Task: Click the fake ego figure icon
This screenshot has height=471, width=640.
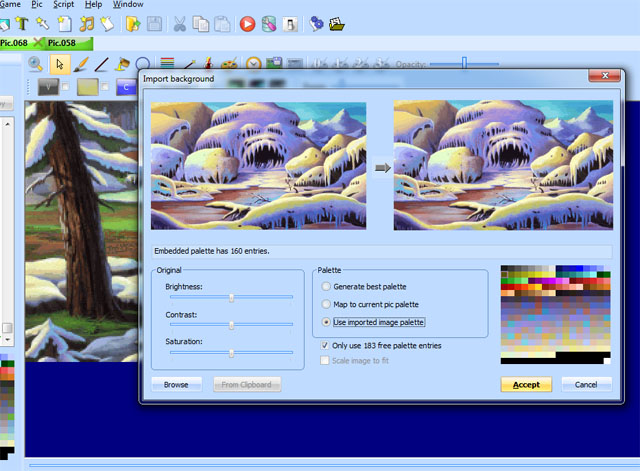Action: pyautogui.click(x=209, y=63)
